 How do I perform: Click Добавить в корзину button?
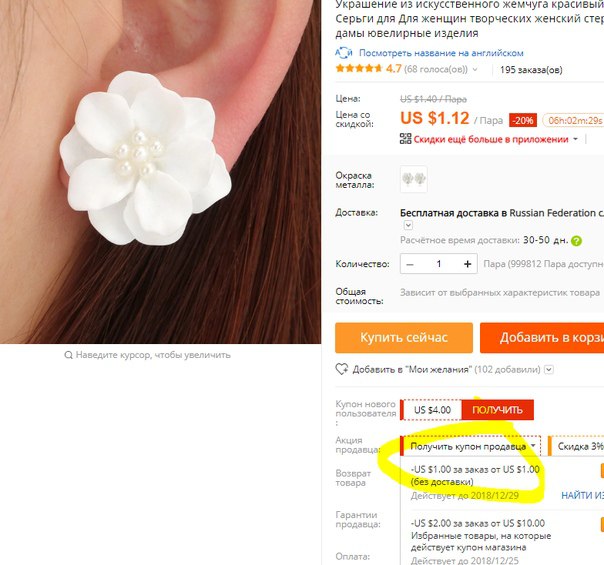[542, 337]
